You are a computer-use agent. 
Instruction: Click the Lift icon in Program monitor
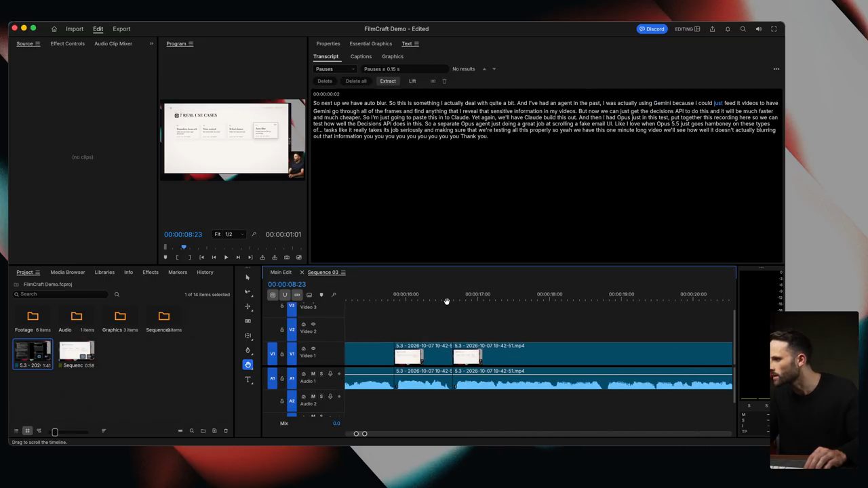pos(262,258)
